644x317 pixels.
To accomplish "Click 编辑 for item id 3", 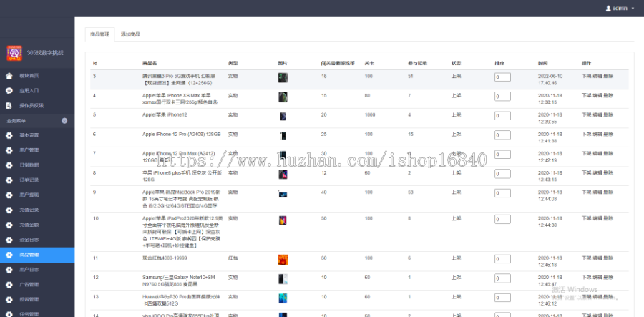I will coord(597,76).
